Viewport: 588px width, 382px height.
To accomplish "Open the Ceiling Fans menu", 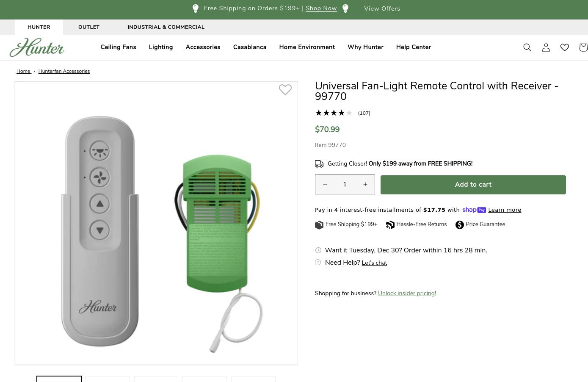I will click(x=118, y=47).
